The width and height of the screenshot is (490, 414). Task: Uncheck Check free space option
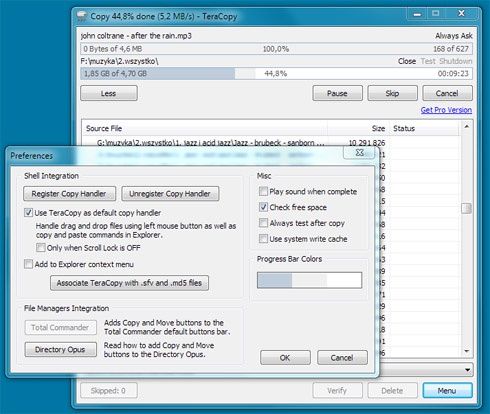(x=263, y=207)
